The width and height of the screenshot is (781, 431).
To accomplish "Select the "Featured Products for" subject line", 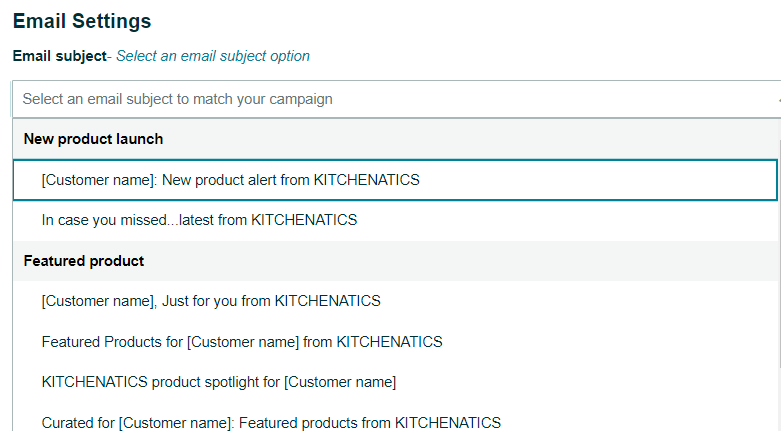I will click(242, 341).
